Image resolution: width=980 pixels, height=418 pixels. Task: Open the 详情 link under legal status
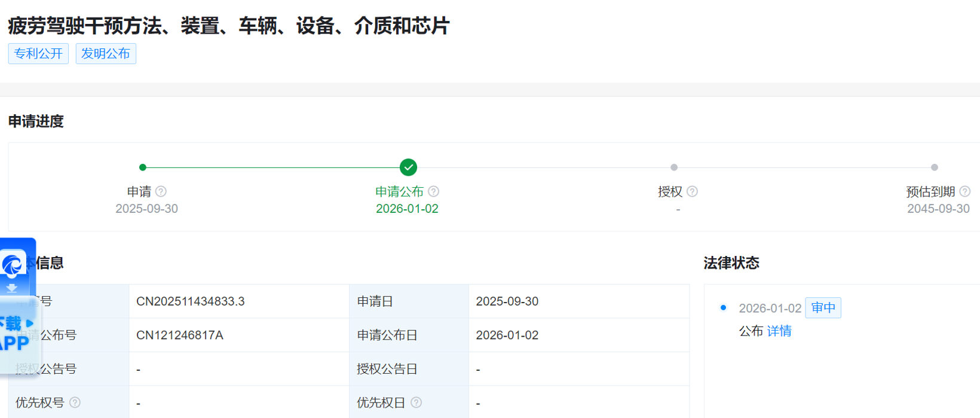pyautogui.click(x=779, y=331)
